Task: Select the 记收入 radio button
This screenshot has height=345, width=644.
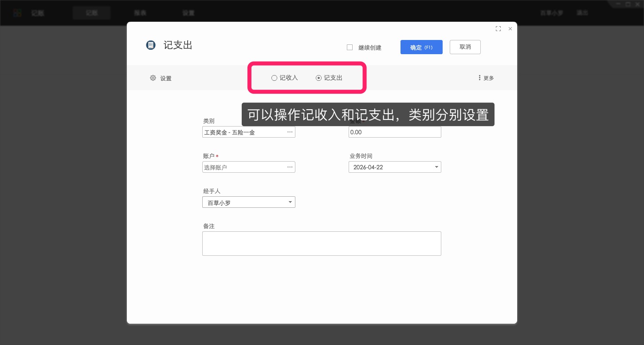Action: 274,78
